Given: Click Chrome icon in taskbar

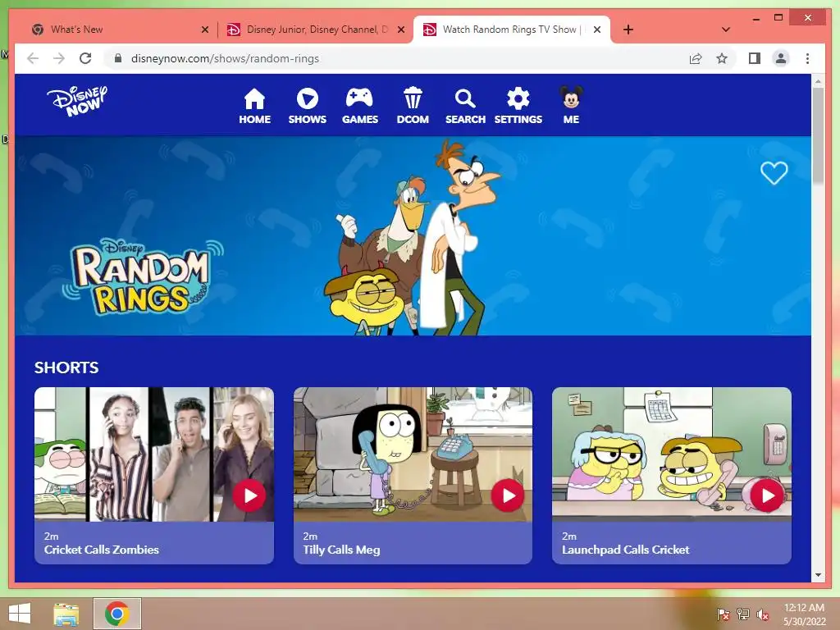Looking at the screenshot, I should click(116, 614).
